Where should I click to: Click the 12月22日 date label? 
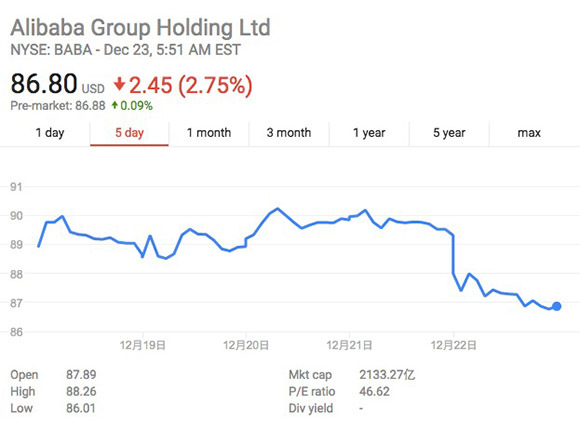453,345
